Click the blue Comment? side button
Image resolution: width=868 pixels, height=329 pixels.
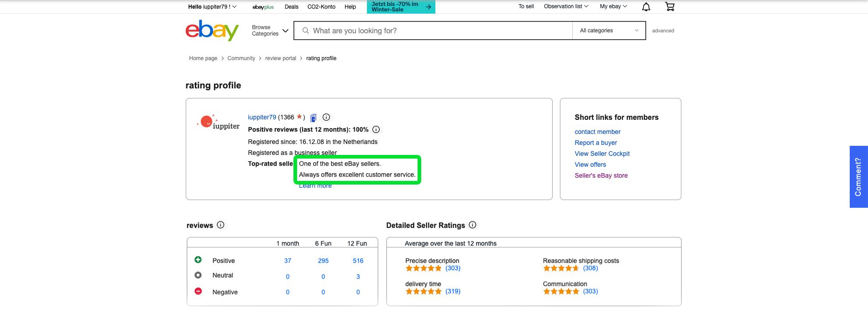(858, 177)
